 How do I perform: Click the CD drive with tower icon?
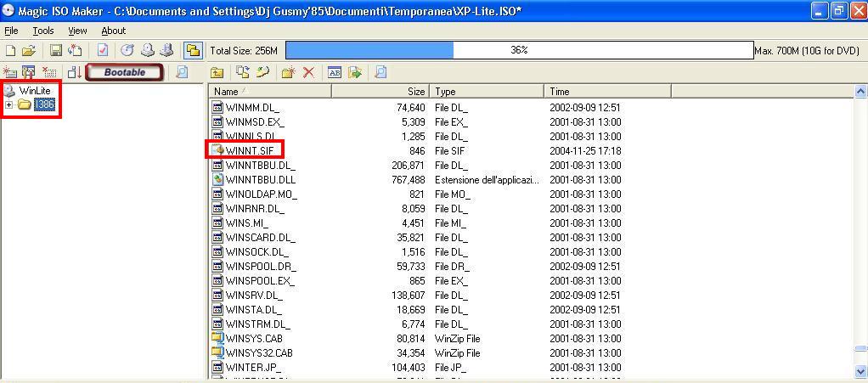[166, 51]
